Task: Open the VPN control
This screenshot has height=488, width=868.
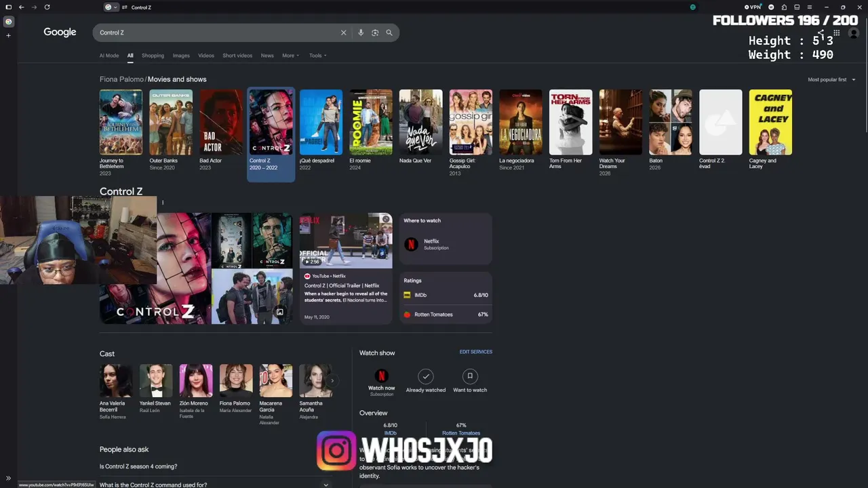Action: 753,7
